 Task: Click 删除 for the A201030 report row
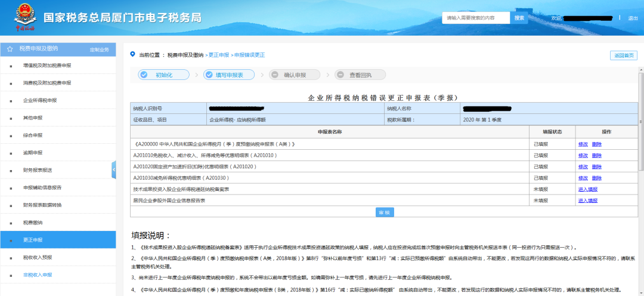[x=597, y=178]
